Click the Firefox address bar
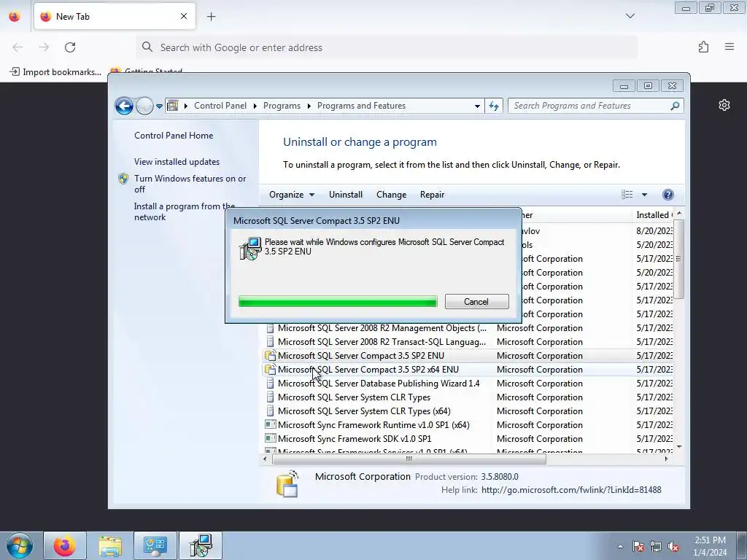The height and width of the screenshot is (560, 747). (387, 47)
